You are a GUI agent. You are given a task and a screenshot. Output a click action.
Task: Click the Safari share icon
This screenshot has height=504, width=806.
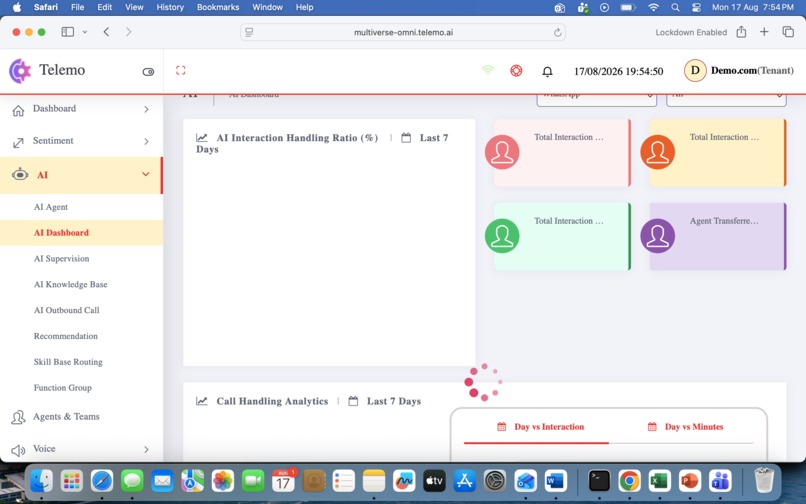[741, 32]
